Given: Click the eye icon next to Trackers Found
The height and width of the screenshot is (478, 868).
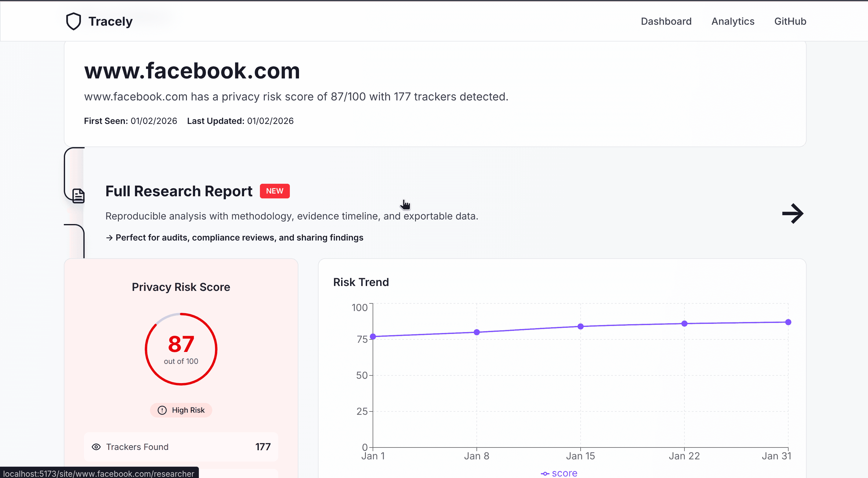Looking at the screenshot, I should coord(96,447).
